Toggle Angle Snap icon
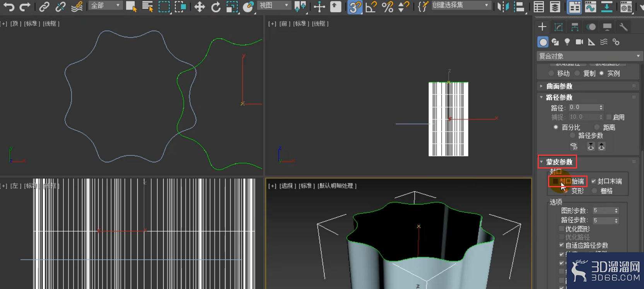 point(371,7)
